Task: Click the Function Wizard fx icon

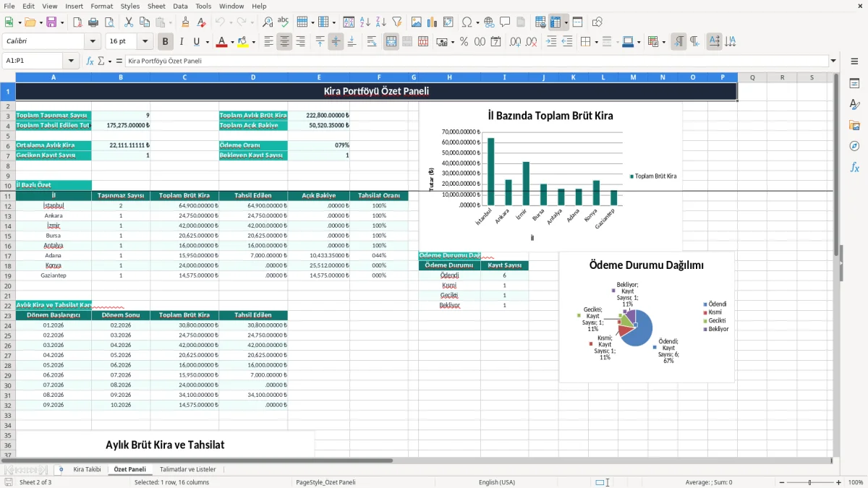Action: tap(90, 61)
